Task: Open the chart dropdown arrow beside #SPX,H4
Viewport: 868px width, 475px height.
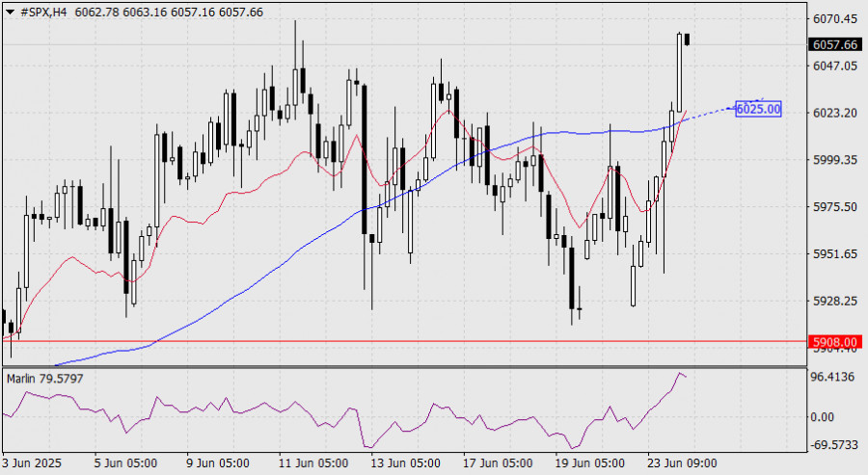Action: [x=10, y=12]
